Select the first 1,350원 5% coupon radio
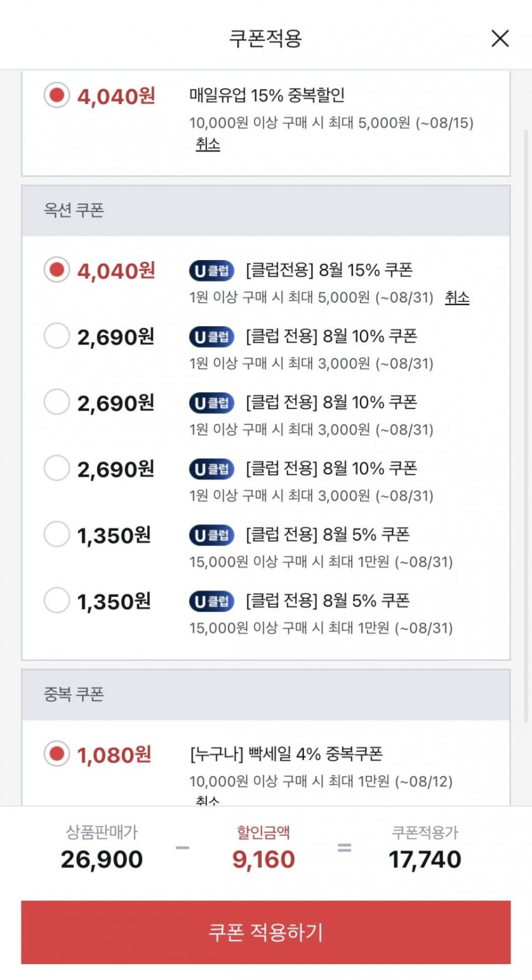Screen dimensions: 532x980 click(57, 534)
